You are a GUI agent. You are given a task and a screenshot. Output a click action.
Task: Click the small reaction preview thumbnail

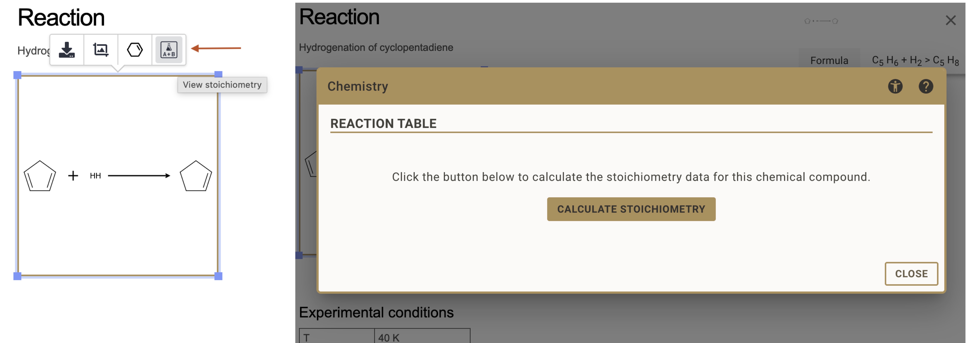pyautogui.click(x=821, y=21)
